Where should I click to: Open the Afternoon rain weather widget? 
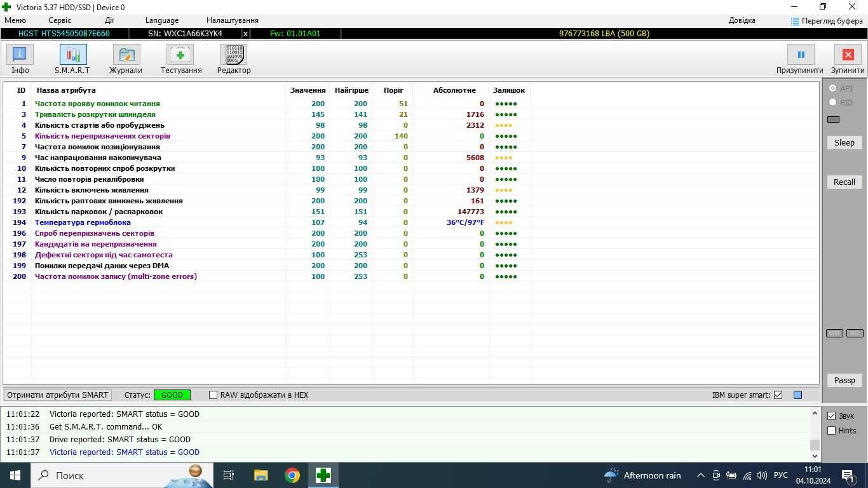click(x=642, y=475)
